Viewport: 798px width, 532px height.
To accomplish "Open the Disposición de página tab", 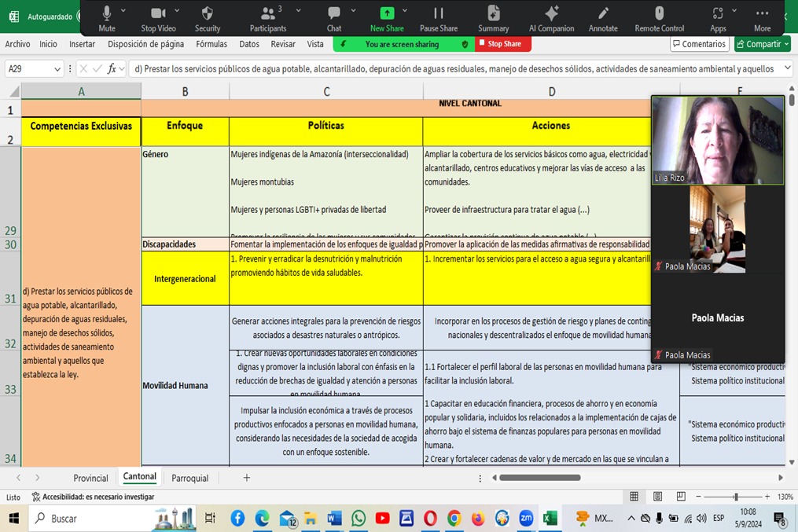I will [145, 44].
